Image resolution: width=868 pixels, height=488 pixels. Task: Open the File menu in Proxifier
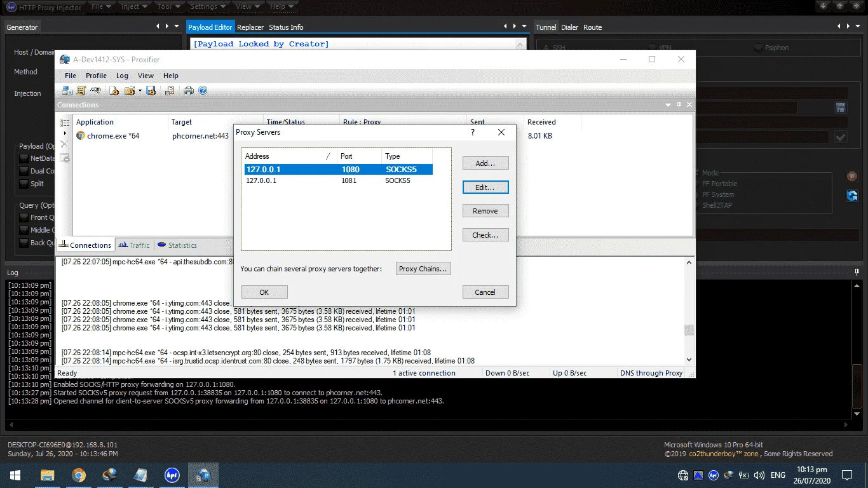(71, 76)
